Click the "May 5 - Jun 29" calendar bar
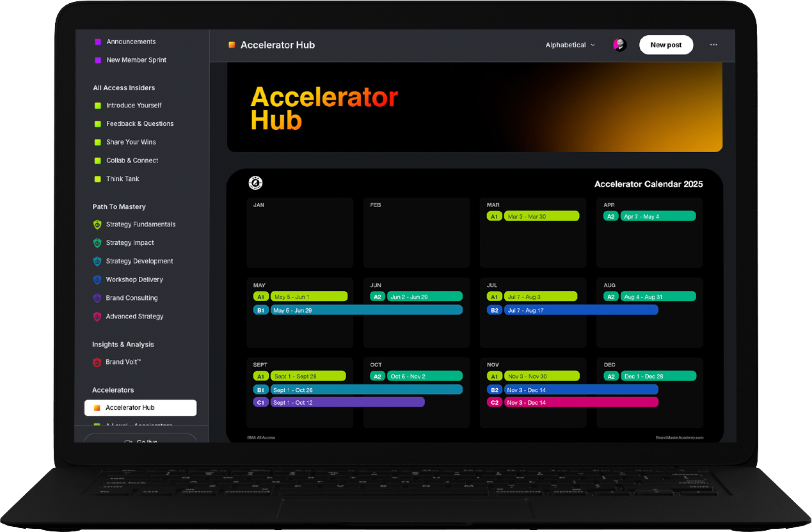812x532 pixels. [x=367, y=309]
